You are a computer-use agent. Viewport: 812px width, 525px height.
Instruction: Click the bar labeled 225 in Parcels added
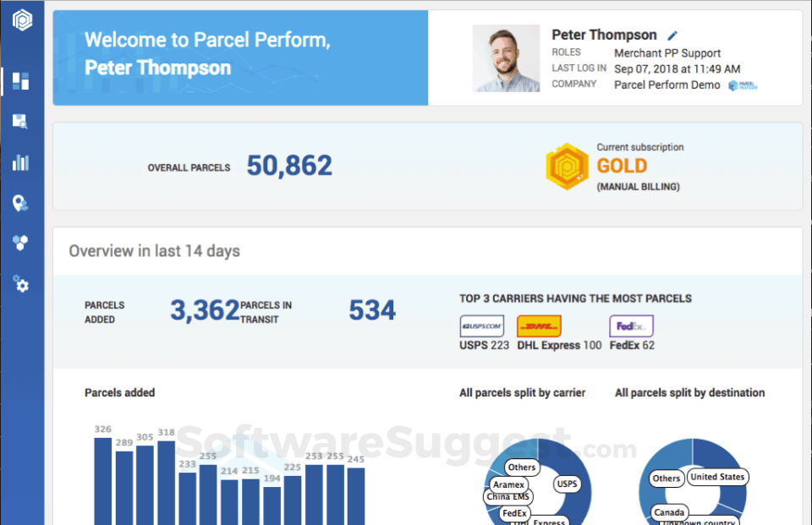(293, 500)
